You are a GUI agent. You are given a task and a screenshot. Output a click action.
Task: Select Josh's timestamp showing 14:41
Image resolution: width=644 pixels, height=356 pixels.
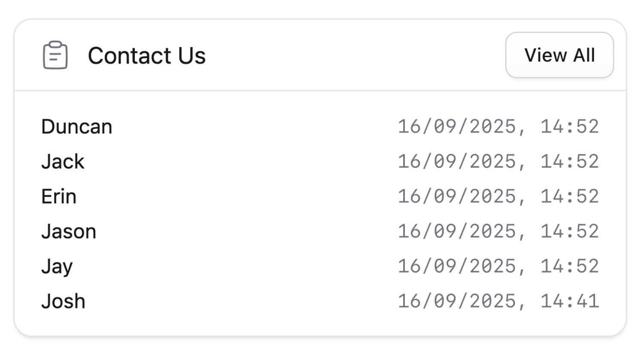tap(498, 301)
